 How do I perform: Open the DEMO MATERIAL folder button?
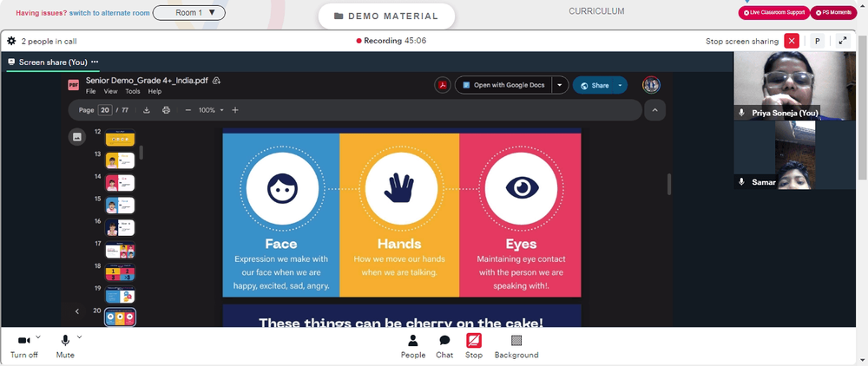click(386, 16)
